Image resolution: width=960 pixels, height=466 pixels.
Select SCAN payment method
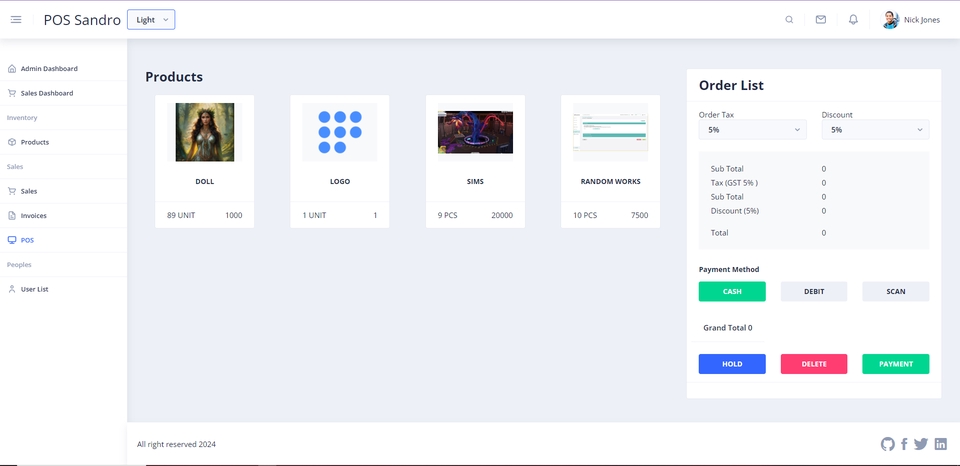(x=896, y=291)
